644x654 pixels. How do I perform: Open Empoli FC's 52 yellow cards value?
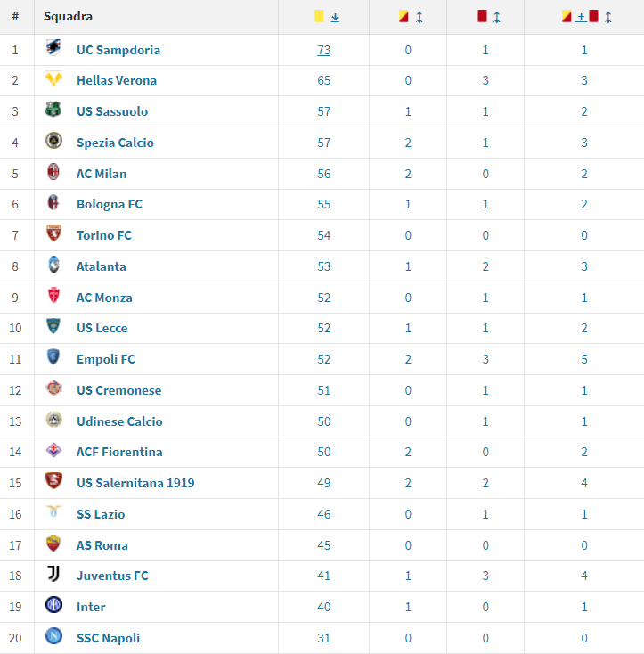coord(324,359)
